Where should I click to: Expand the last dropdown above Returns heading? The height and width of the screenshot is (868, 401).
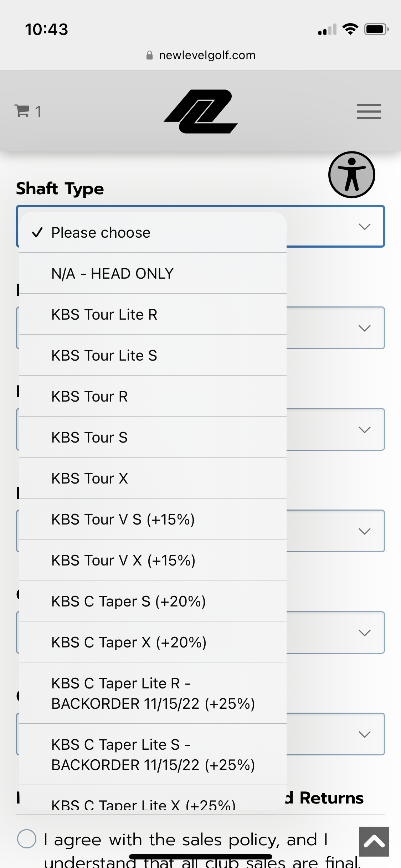[x=364, y=734]
